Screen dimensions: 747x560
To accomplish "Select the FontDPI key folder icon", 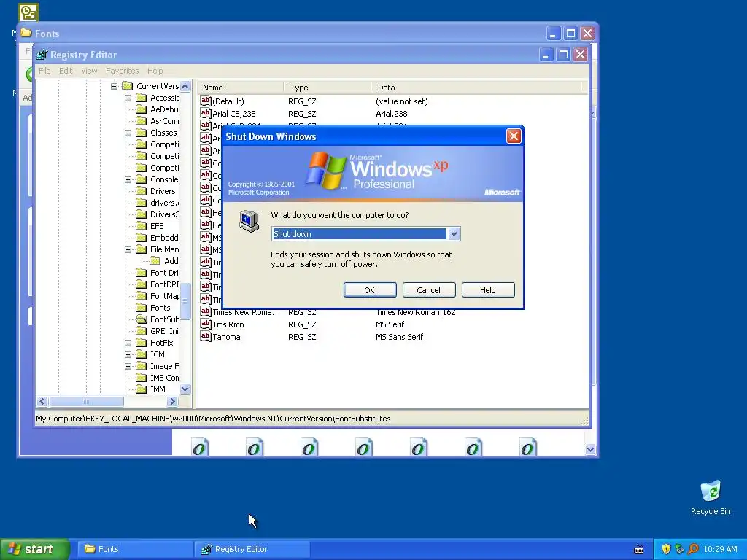I will 141,284.
